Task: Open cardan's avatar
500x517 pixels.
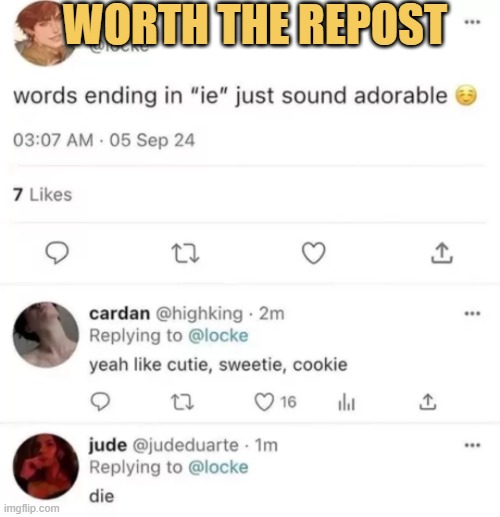Action: click(46, 335)
